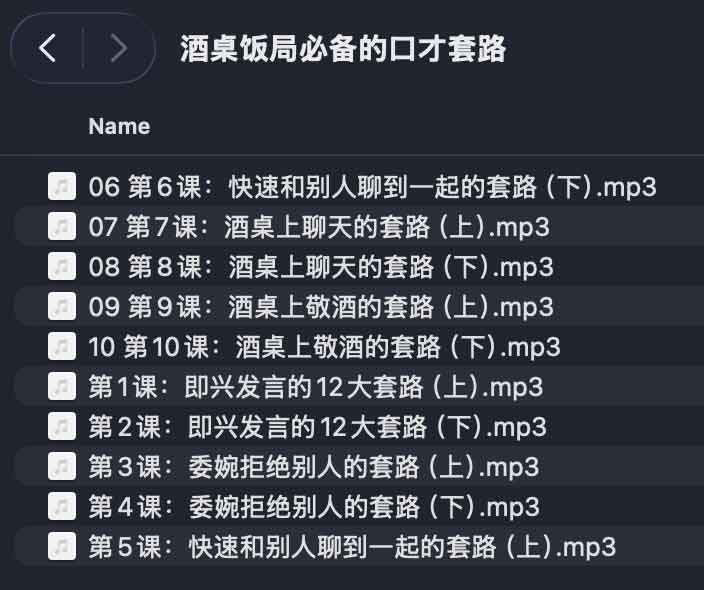Image resolution: width=704 pixels, height=590 pixels.
Task: Sort files by the Name column header
Action: click(x=119, y=126)
